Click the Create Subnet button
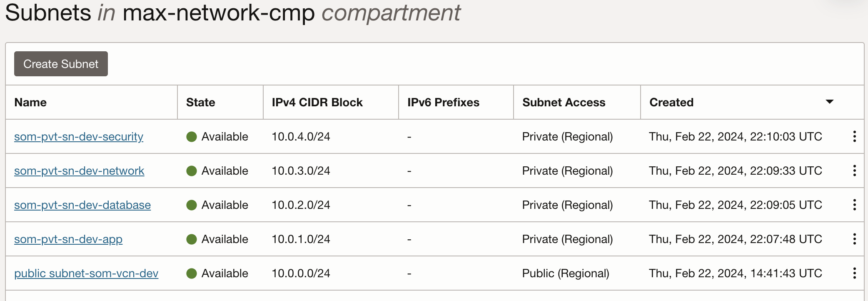Viewport: 868px width, 301px height. (x=61, y=64)
